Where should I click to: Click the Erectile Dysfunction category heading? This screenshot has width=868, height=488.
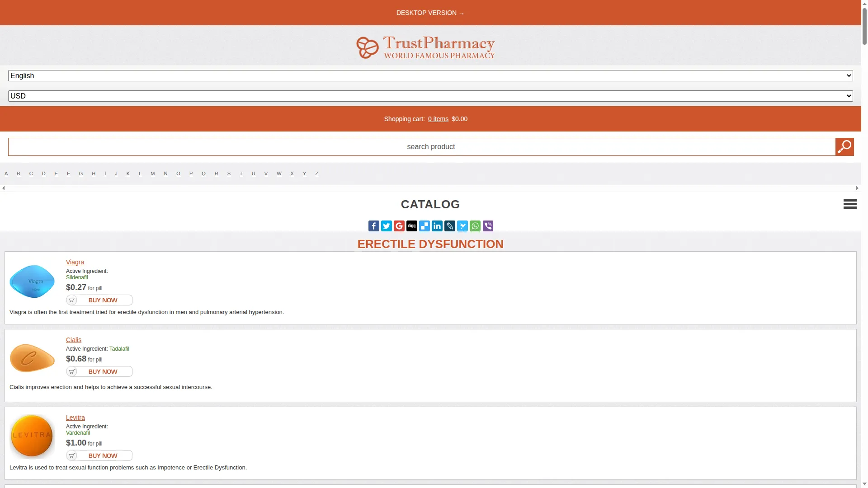[430, 244]
